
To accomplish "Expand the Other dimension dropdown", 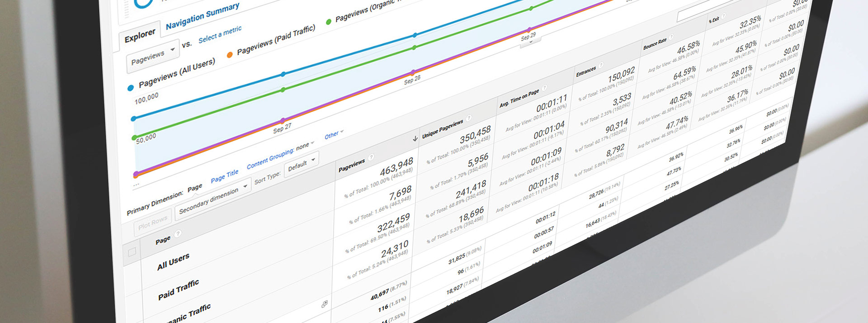I will [x=334, y=134].
